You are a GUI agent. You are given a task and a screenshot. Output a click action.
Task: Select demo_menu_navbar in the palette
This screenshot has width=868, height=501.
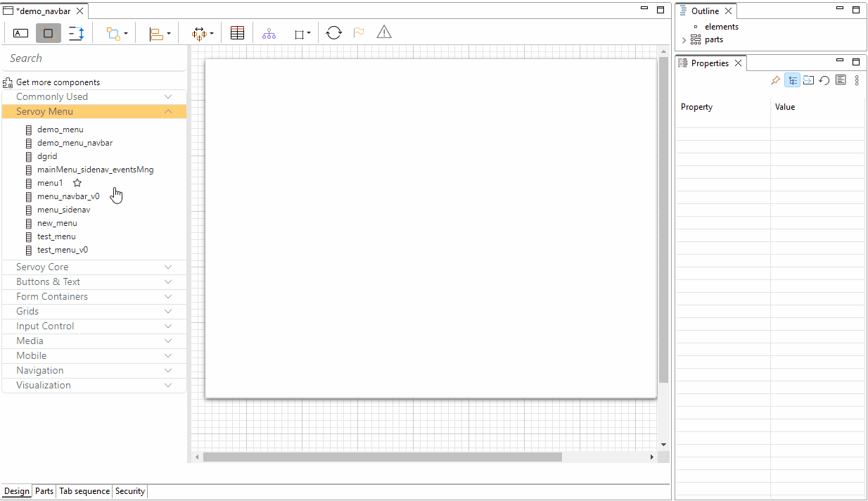click(75, 143)
